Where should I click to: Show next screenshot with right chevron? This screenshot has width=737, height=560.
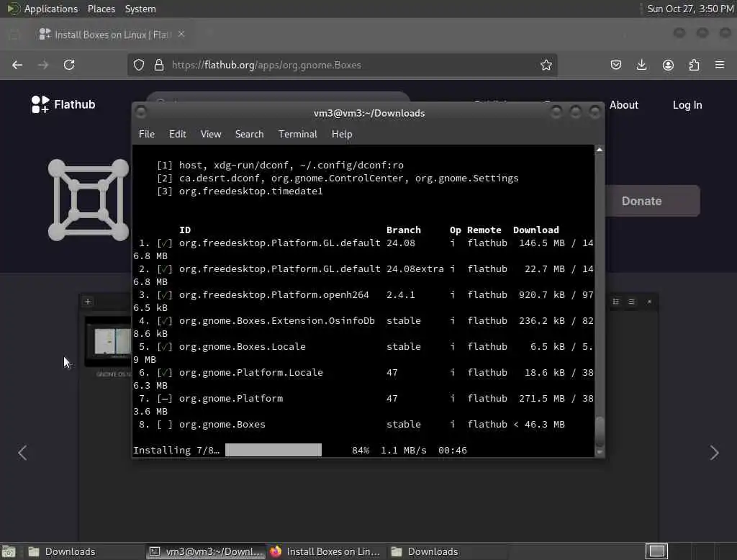pos(715,453)
